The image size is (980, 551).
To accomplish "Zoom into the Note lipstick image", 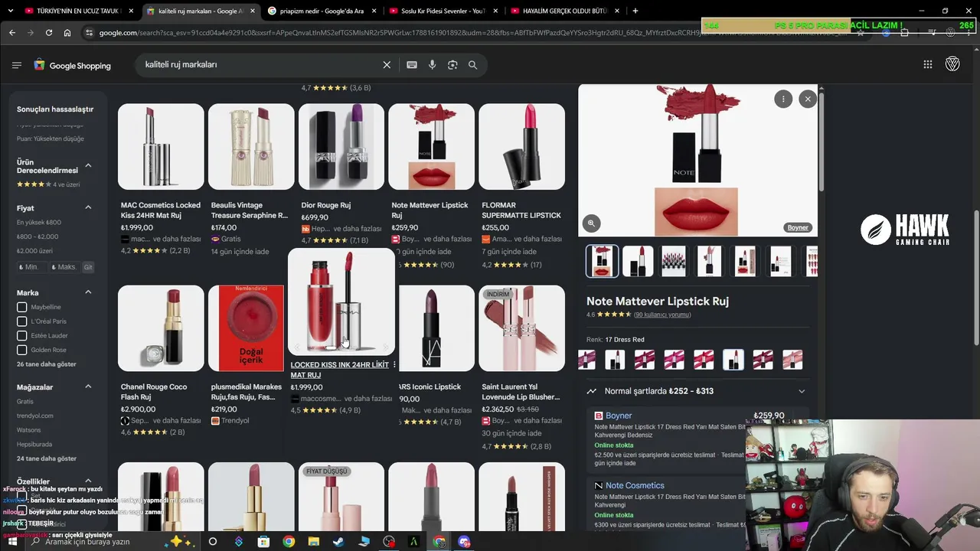I will click(x=591, y=223).
